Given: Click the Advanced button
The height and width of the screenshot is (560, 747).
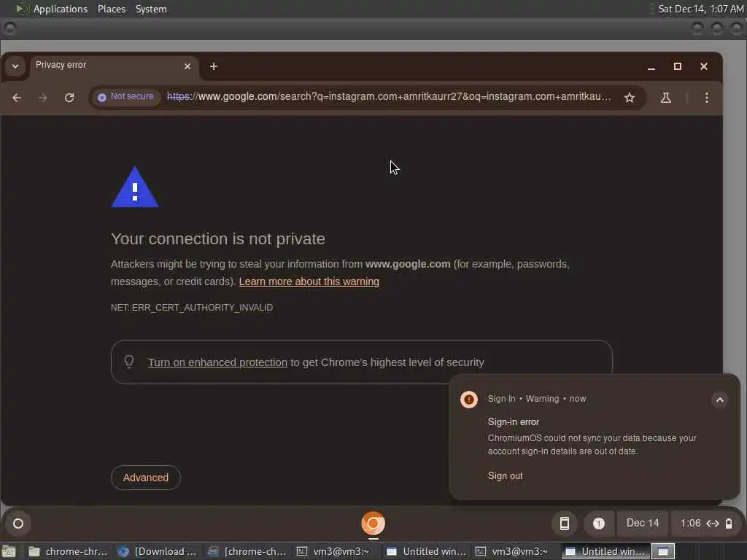Looking at the screenshot, I should 146,477.
